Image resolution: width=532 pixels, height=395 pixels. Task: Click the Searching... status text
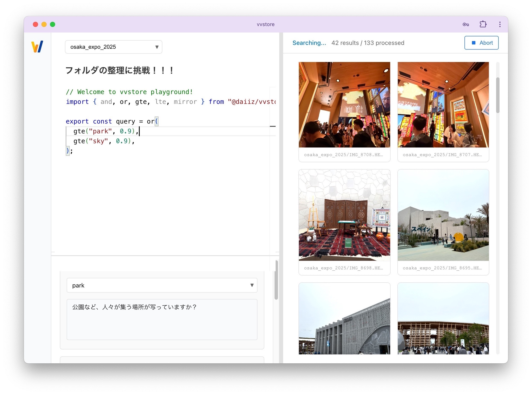pos(309,43)
